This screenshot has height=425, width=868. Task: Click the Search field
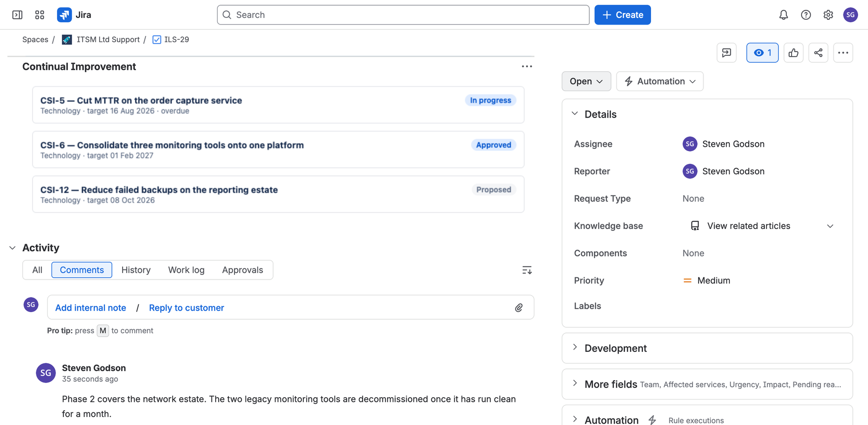coord(403,15)
